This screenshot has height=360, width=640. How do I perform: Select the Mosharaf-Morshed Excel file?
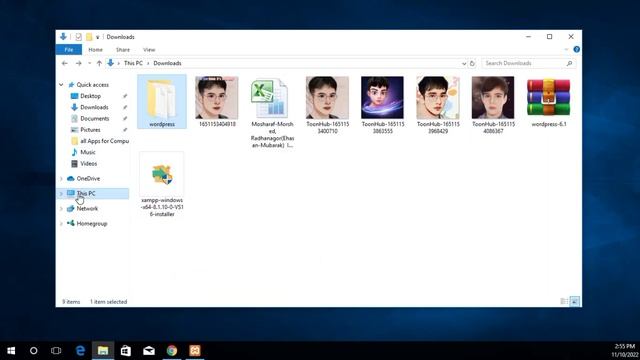pos(272,112)
